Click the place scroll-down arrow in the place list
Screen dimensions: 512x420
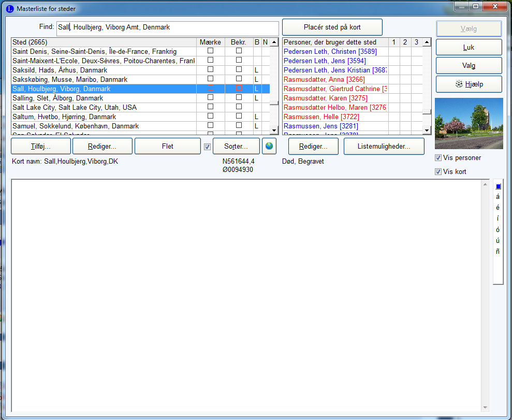point(274,131)
